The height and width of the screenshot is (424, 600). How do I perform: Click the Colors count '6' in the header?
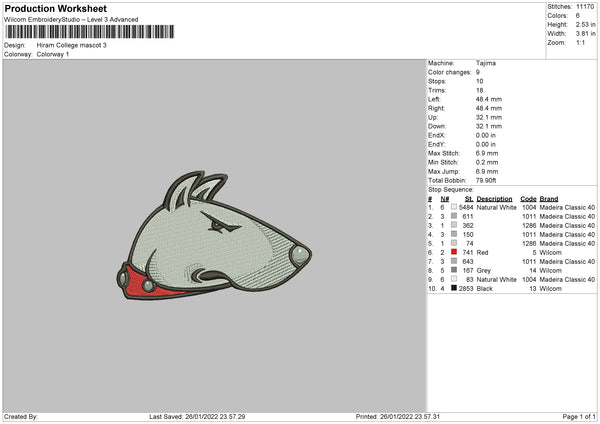[x=578, y=16]
